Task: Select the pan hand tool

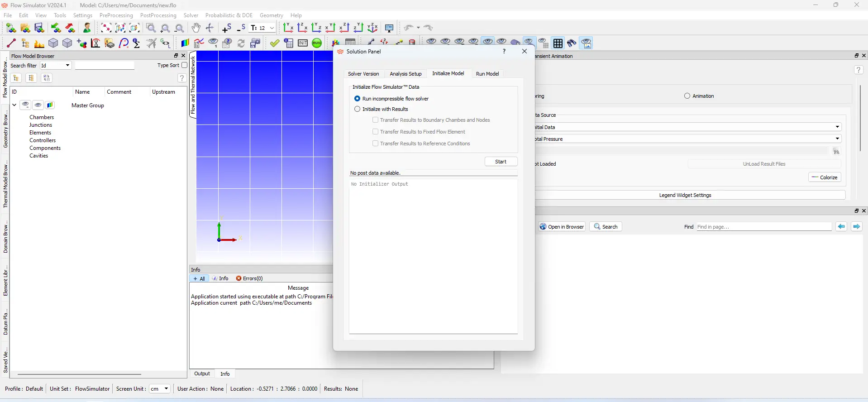Action: [196, 28]
